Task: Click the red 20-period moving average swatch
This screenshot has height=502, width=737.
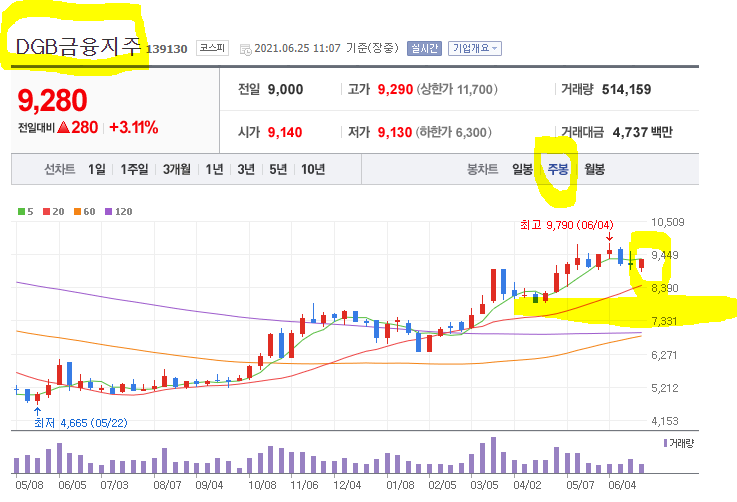Action: (46, 212)
